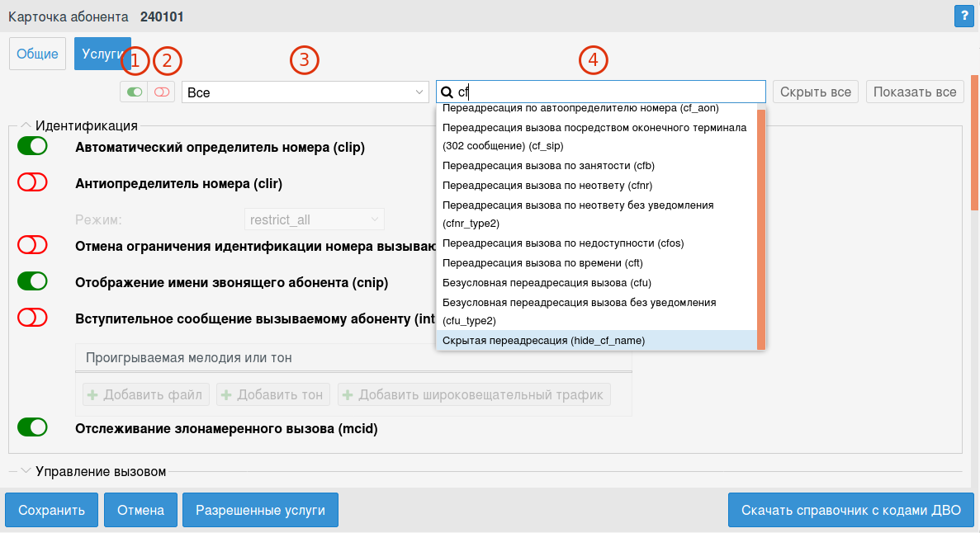980x533 pixels.
Task: Select Скрытая переадресация (hide_cf_name) suggestion
Action: click(544, 340)
